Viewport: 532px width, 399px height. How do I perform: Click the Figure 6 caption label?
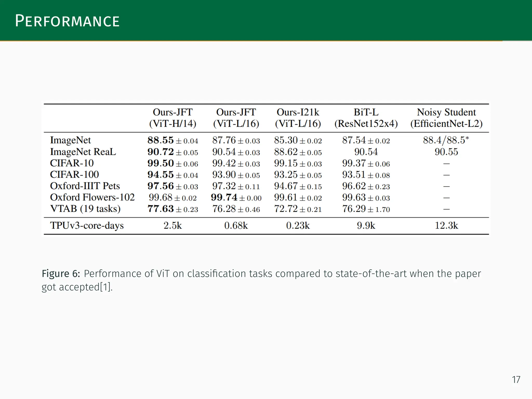point(61,274)
